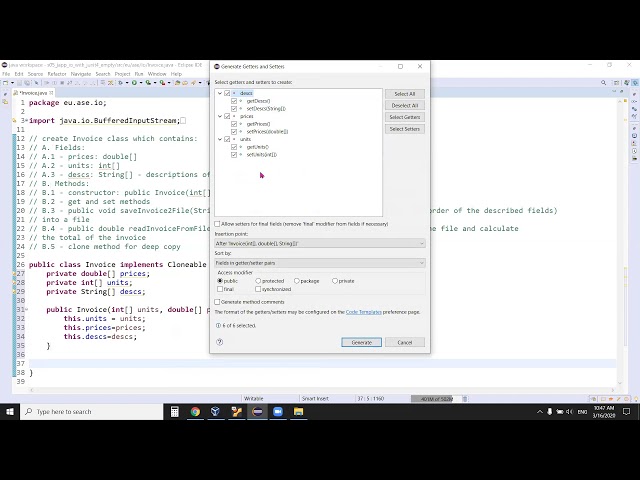640x480 pixels.
Task: Open the New wizard dropdown arrow
Action: click(x=12, y=83)
